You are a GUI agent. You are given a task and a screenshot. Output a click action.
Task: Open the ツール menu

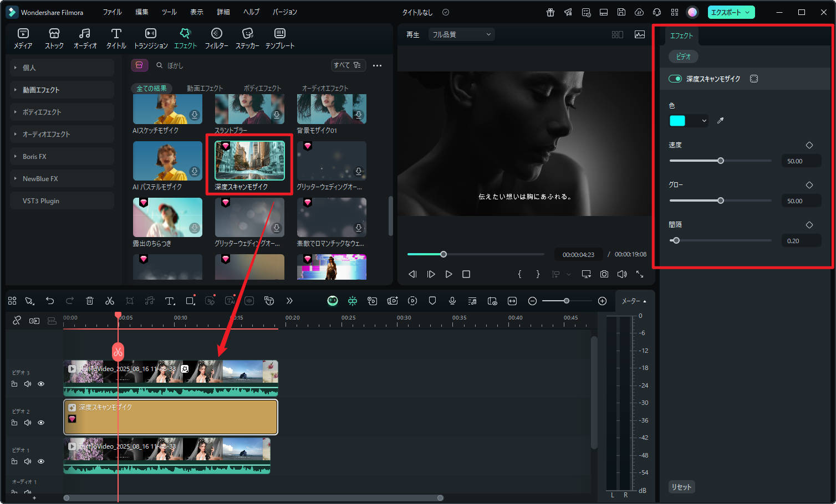pyautogui.click(x=169, y=12)
